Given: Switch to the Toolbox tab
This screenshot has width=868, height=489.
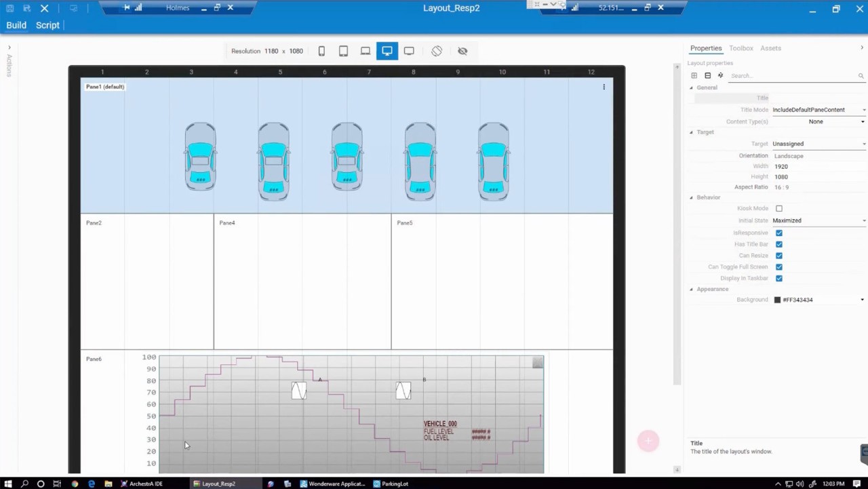Looking at the screenshot, I should coord(741,48).
